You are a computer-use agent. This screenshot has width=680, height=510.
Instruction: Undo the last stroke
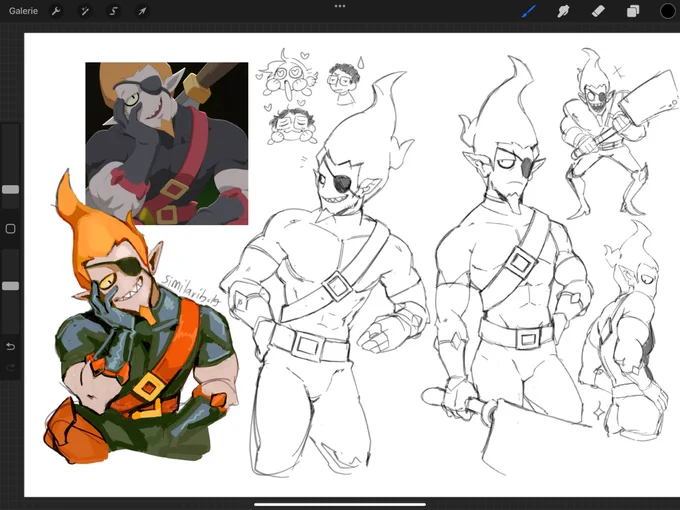pyautogui.click(x=10, y=346)
